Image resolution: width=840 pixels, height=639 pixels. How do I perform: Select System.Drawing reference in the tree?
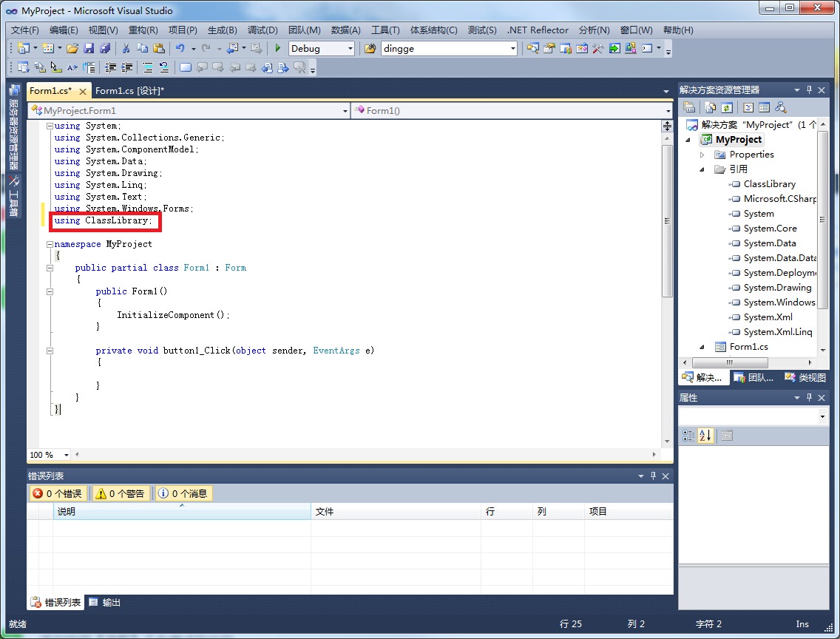[x=777, y=288]
